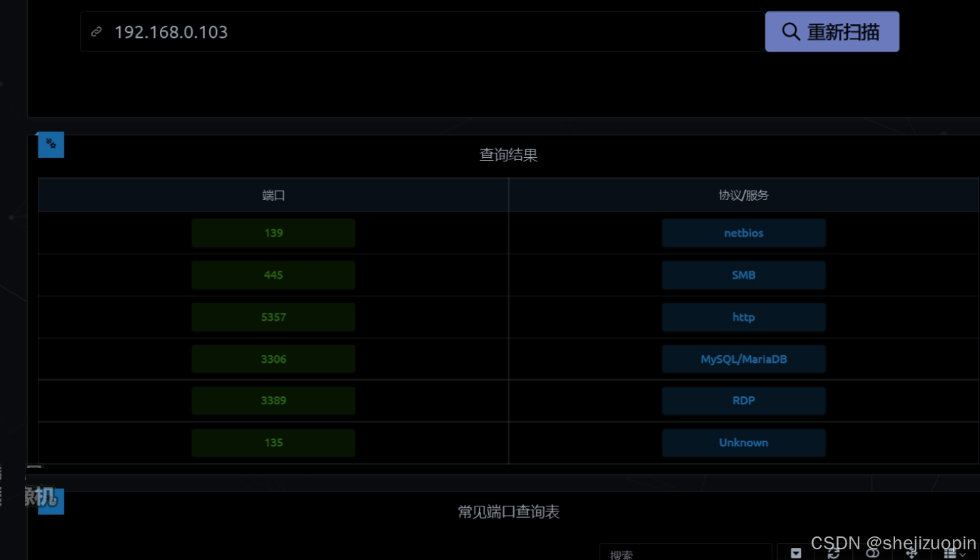Select port 5357 tag
The width and height of the screenshot is (980, 560).
click(x=273, y=317)
